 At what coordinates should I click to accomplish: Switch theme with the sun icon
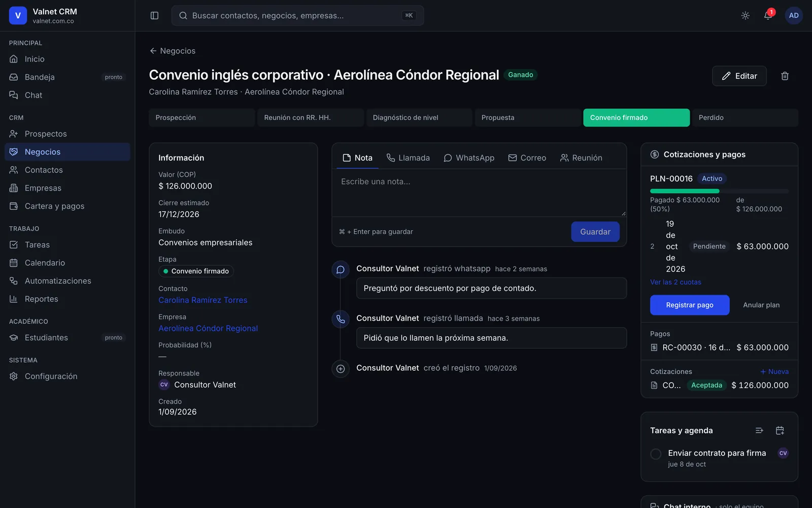tap(745, 16)
